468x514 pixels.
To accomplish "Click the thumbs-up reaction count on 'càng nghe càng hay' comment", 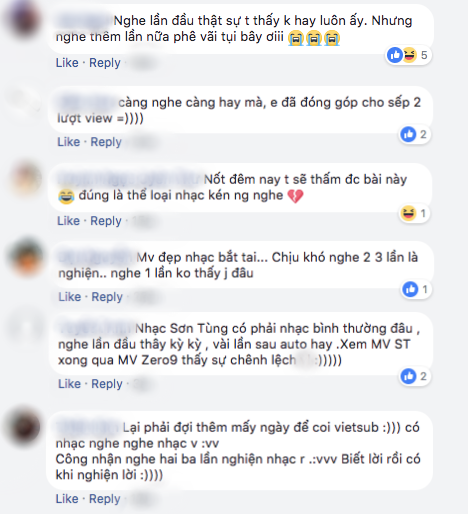I will [x=415, y=134].
